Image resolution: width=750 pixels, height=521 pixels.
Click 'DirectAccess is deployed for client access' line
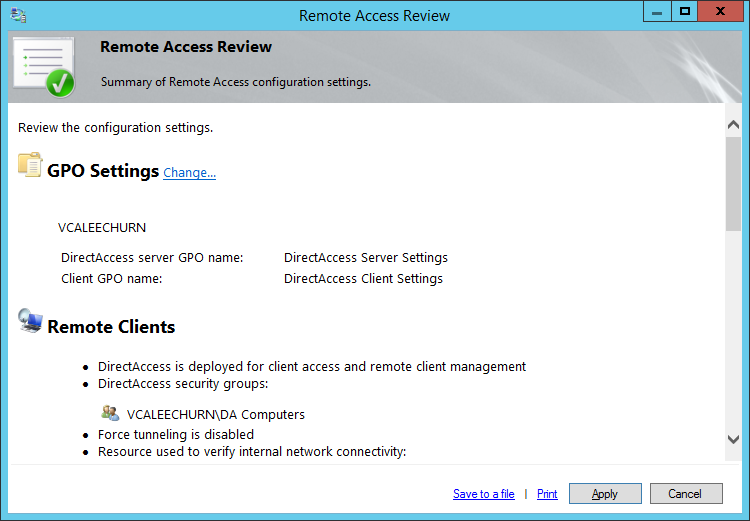[x=312, y=367]
